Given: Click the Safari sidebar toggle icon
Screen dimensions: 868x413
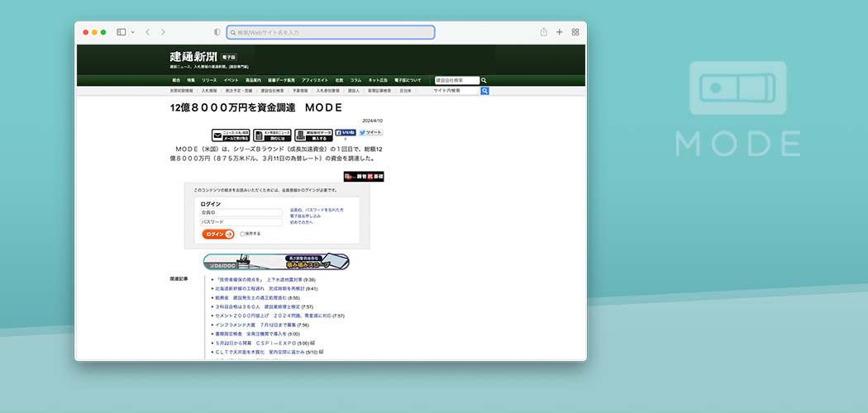Looking at the screenshot, I should point(121,32).
